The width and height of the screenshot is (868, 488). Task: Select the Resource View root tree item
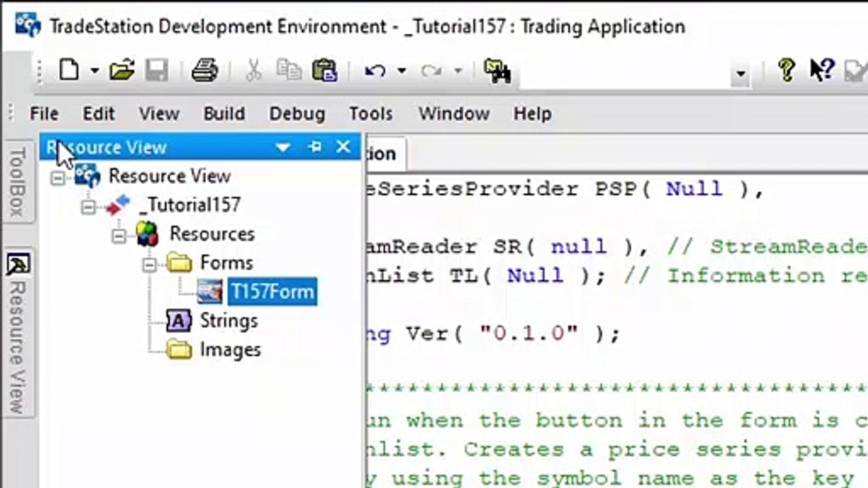[x=170, y=176]
